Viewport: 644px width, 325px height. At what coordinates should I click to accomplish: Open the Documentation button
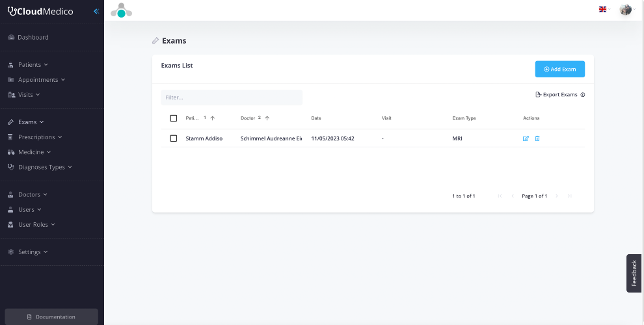[x=51, y=317]
